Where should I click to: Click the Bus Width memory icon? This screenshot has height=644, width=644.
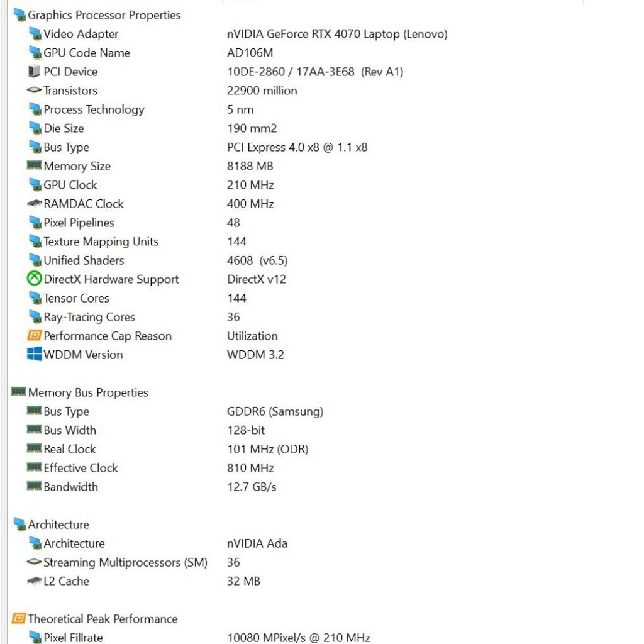[x=34, y=430]
